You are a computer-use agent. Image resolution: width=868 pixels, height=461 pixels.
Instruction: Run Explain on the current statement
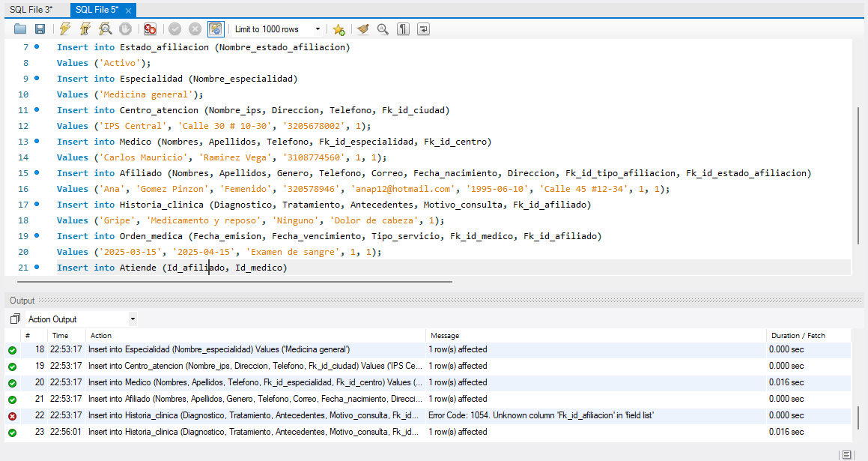106,29
